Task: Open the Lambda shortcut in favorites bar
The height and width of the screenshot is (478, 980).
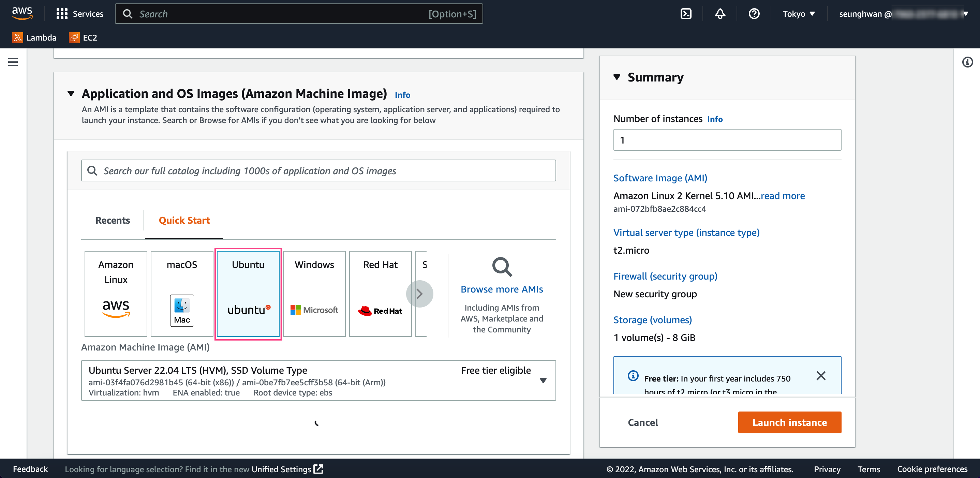Action: point(34,38)
